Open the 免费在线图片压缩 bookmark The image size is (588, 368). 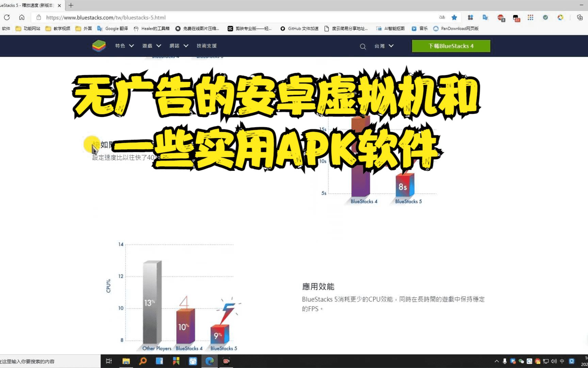(x=197, y=29)
